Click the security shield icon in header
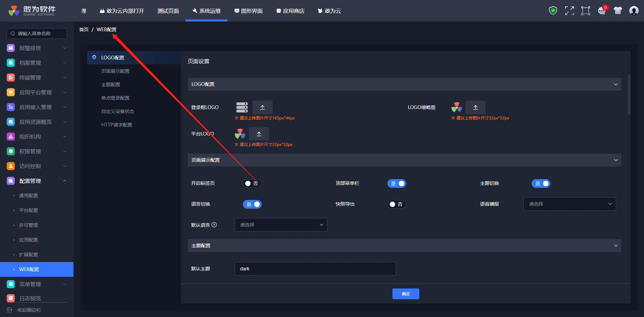Screen dimensions: 644x317 [x=553, y=11]
